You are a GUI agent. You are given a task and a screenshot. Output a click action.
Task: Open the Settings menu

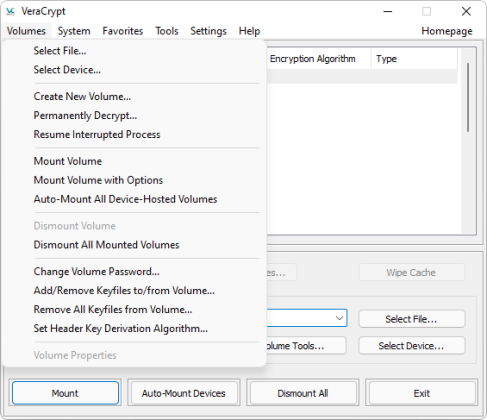[x=208, y=31]
